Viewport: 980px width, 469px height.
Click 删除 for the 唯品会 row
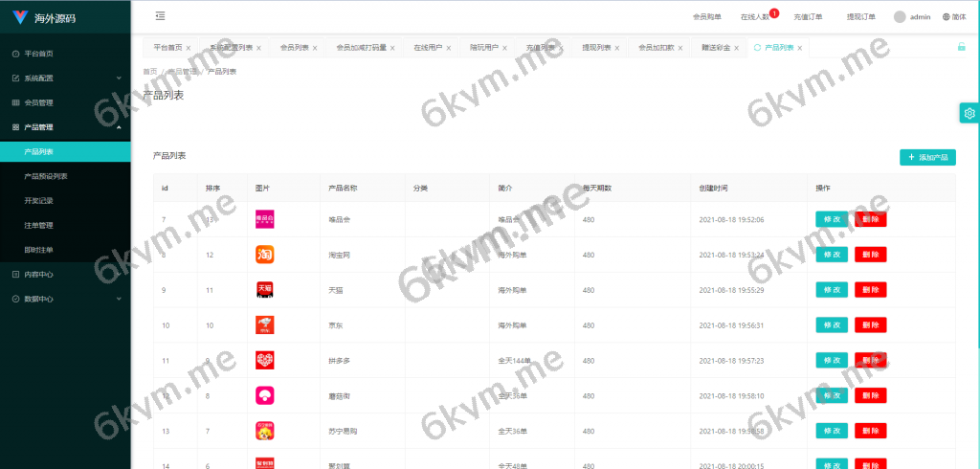coord(871,219)
